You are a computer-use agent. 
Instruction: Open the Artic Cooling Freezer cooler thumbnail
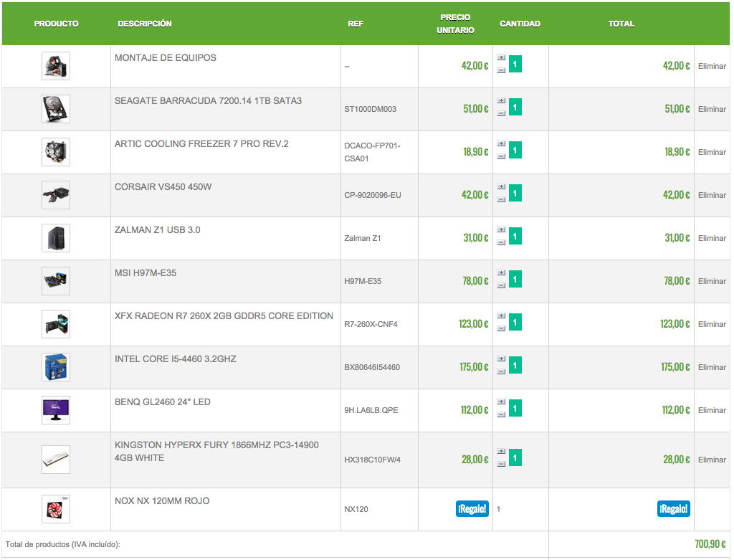pos(56,152)
